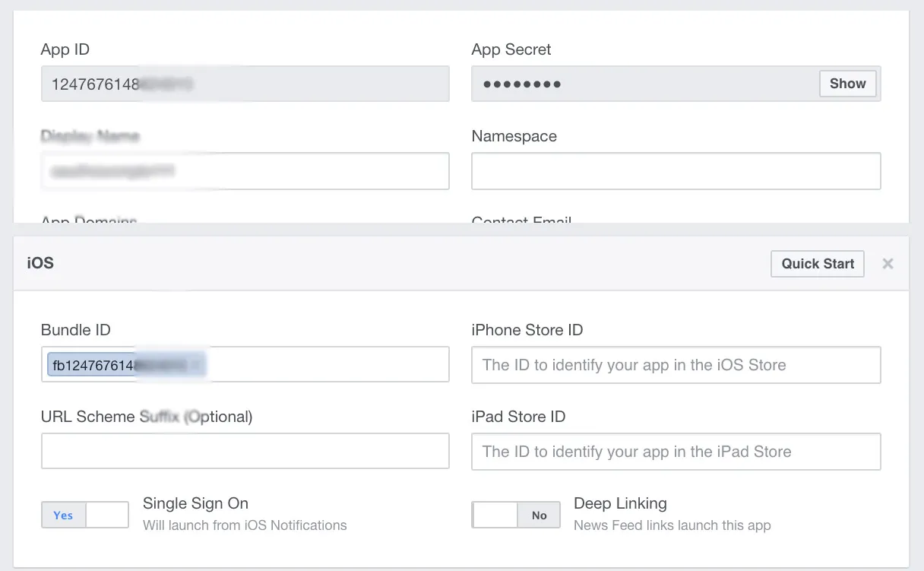Click the Yes side of Single Sign On switch
The height and width of the screenshot is (571, 924).
point(63,515)
